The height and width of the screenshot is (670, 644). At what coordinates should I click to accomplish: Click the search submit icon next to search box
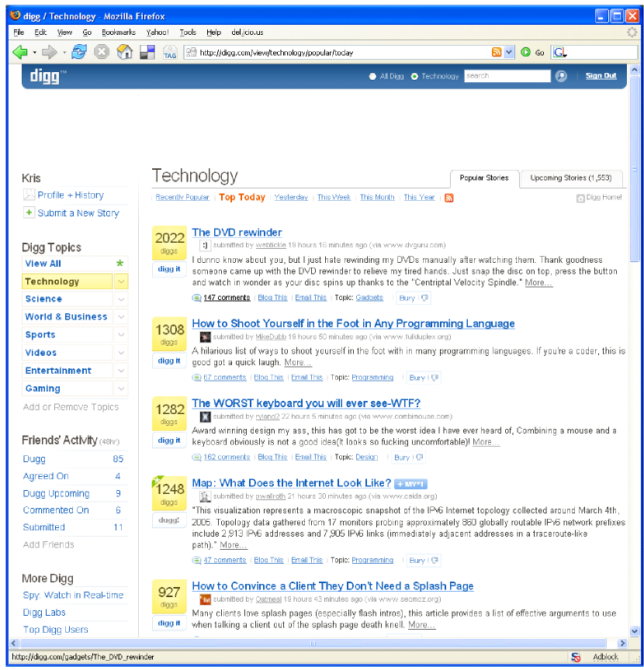click(561, 76)
